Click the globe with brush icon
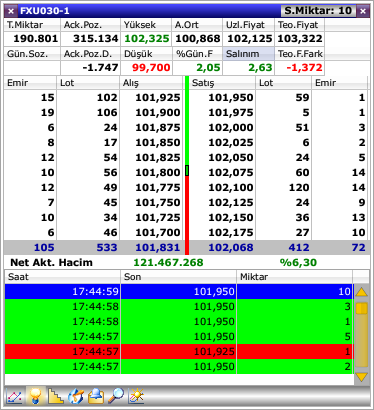The width and height of the screenshot is (374, 410). tap(76, 396)
